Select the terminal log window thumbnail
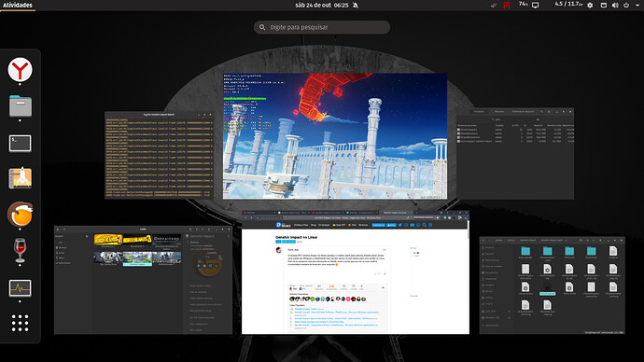 tap(159, 155)
